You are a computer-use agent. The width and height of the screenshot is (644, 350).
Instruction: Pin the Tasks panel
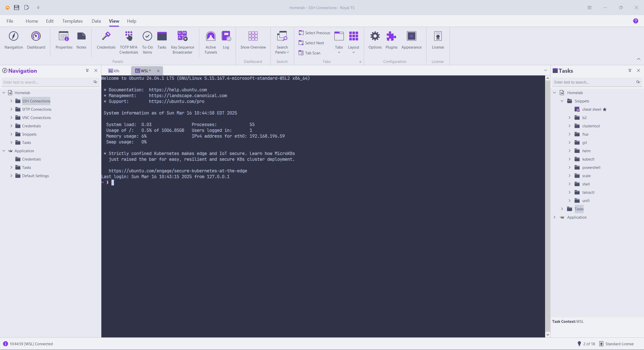[x=630, y=71]
